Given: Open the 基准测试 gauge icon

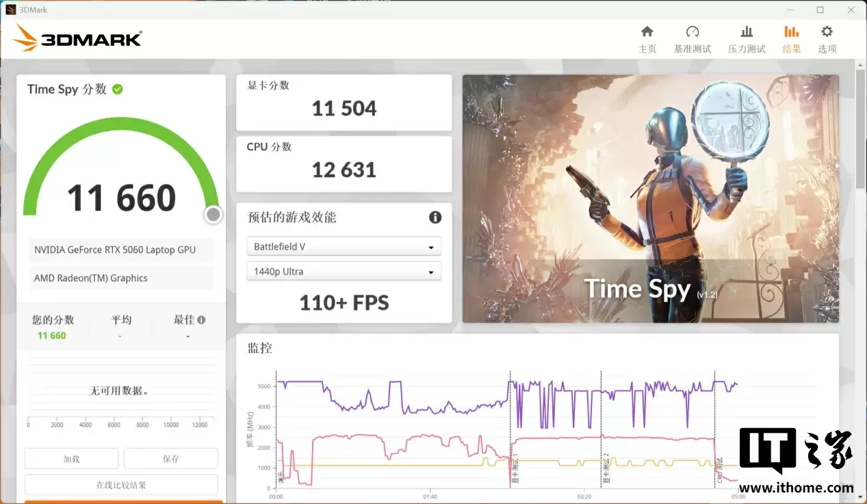Looking at the screenshot, I should pos(692,38).
